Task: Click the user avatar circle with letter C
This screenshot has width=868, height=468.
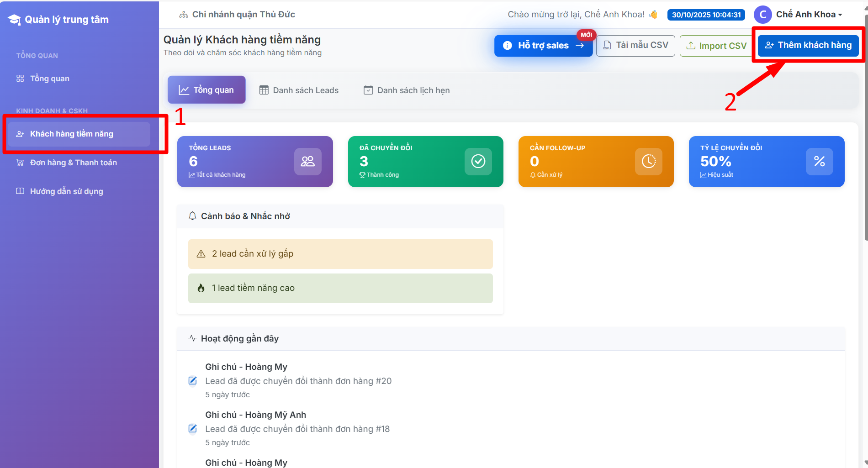Action: coord(762,15)
